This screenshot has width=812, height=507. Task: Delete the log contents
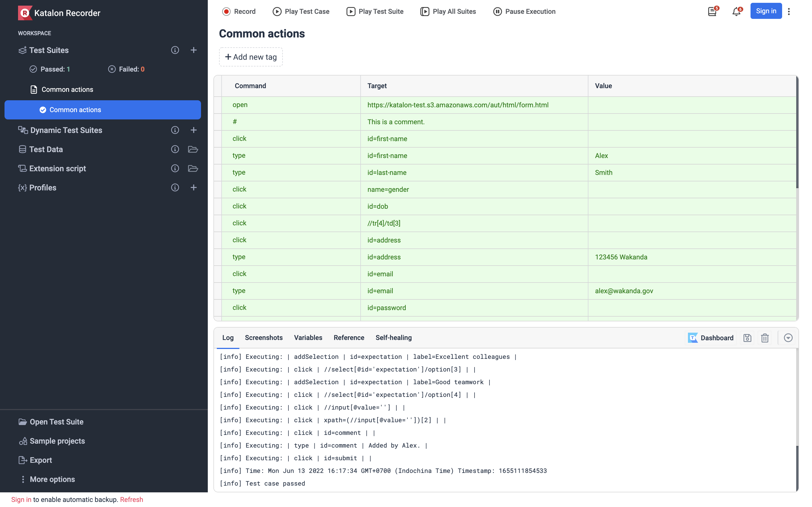(765, 338)
